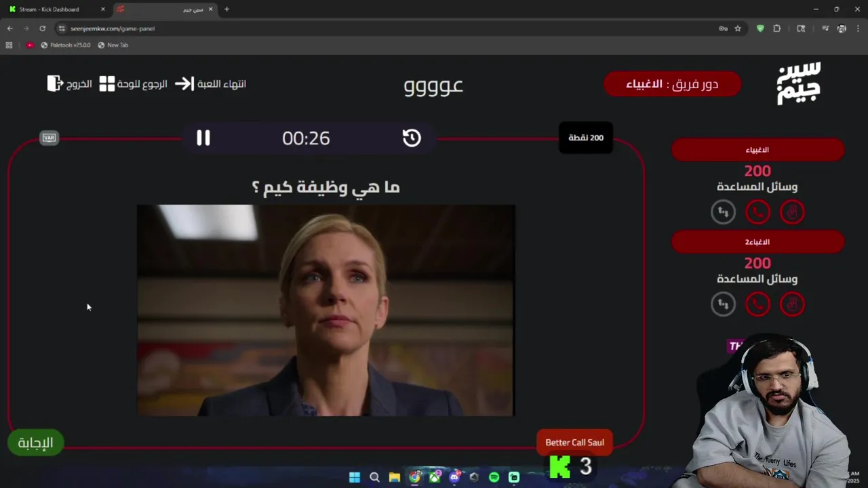Click the الاغبياء2 team name bar
The height and width of the screenshot is (488, 868).
click(757, 242)
